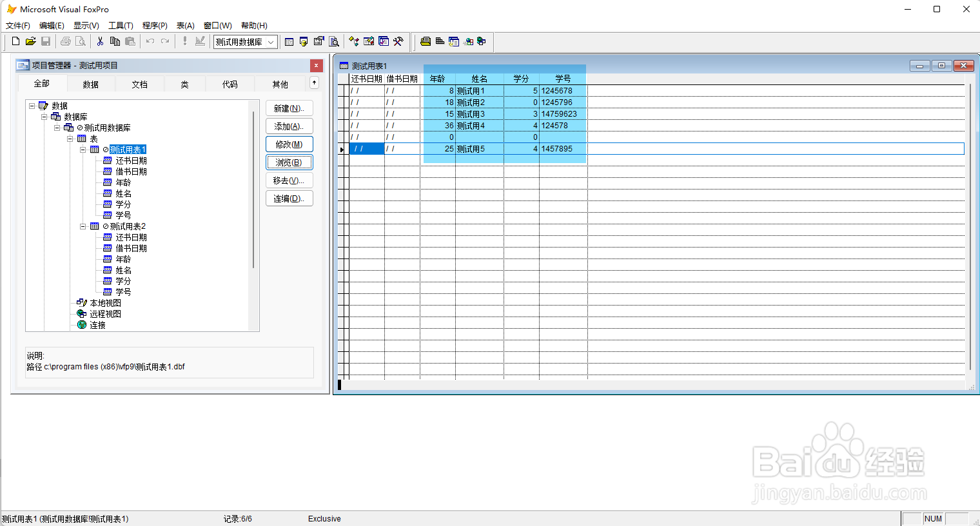This screenshot has height=526, width=980.
Task: Click the Modify Form ruler icon
Action: 200,41
